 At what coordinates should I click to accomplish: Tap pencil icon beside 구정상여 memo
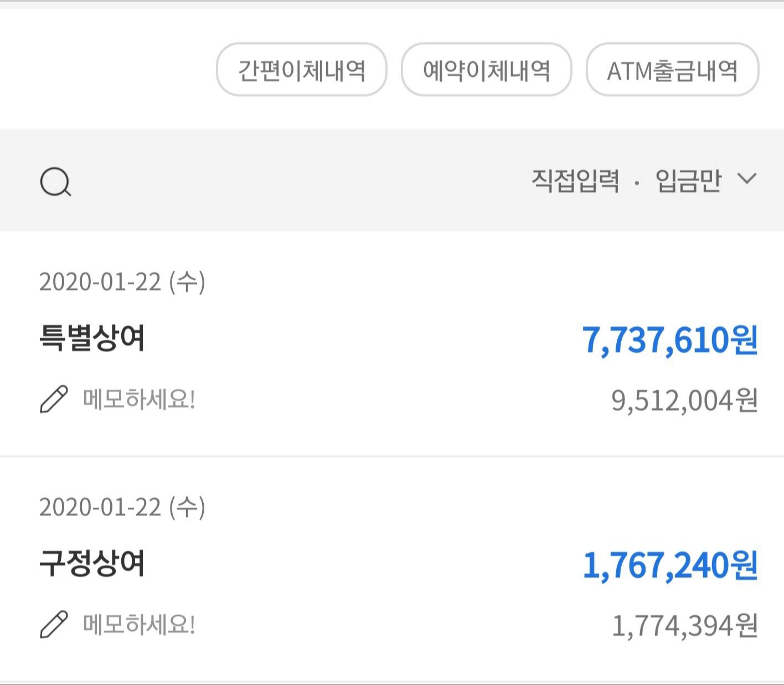click(54, 625)
